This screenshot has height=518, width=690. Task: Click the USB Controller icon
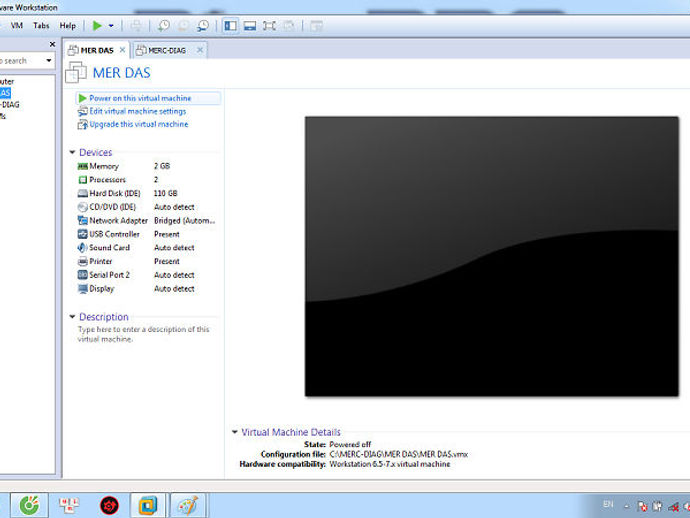(x=82, y=234)
